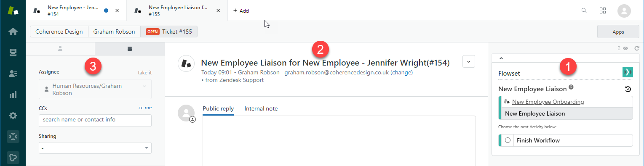Open the Assignee dropdown
The height and width of the screenshot is (166, 644).
(95, 89)
